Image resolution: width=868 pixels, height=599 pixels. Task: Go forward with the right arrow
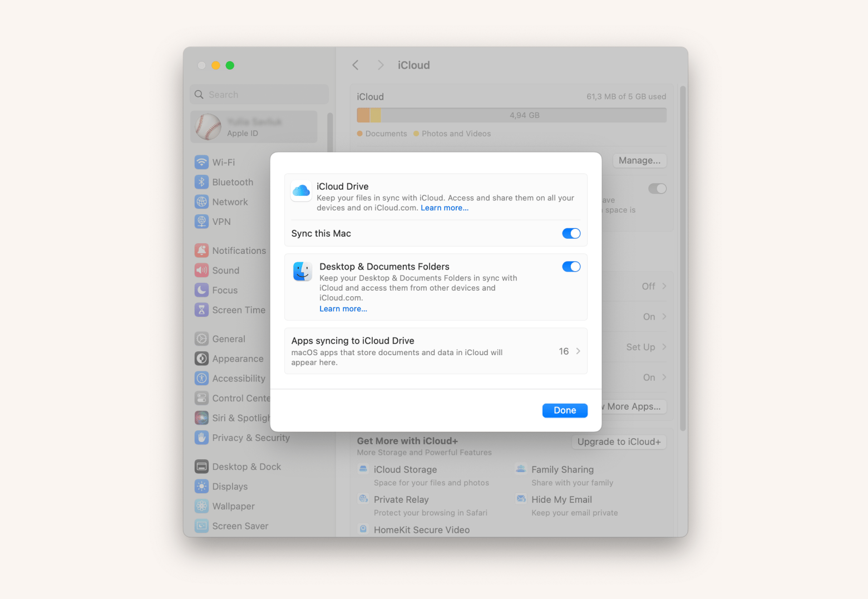(x=381, y=65)
